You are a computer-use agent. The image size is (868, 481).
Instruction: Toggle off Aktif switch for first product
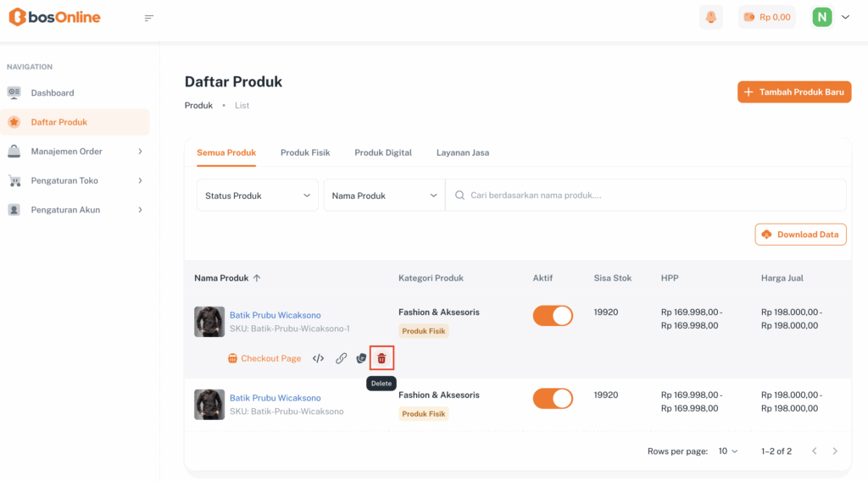coord(553,316)
